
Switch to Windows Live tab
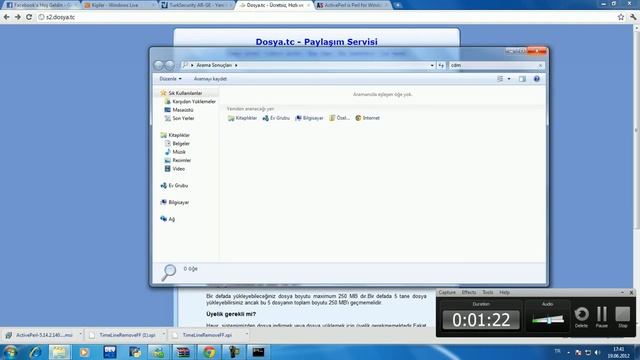pos(118,5)
